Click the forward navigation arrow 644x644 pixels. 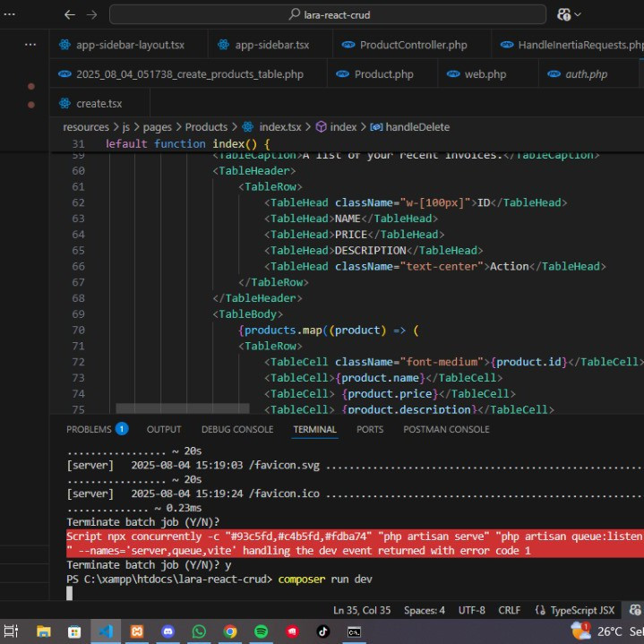point(91,14)
